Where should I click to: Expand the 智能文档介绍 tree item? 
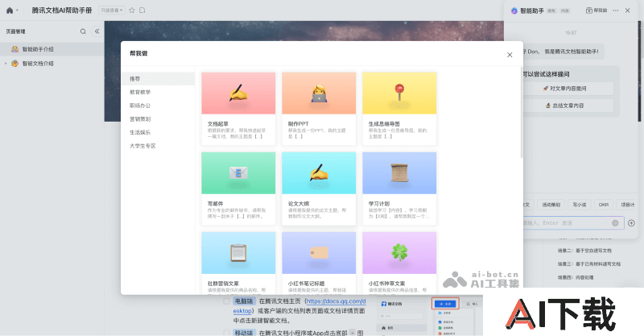(x=6, y=63)
